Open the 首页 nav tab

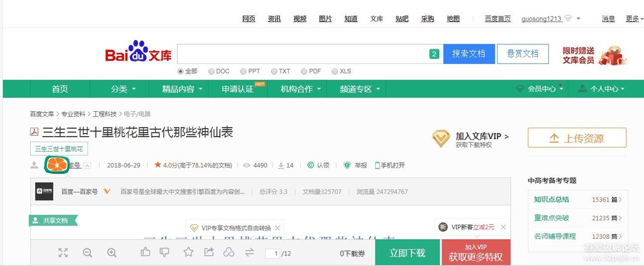(x=60, y=89)
